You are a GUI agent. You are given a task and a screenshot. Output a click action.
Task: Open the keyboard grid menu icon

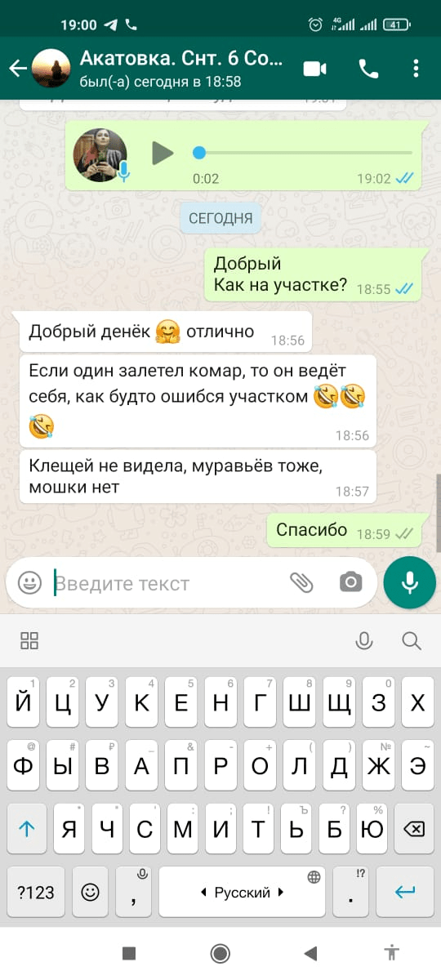29,640
